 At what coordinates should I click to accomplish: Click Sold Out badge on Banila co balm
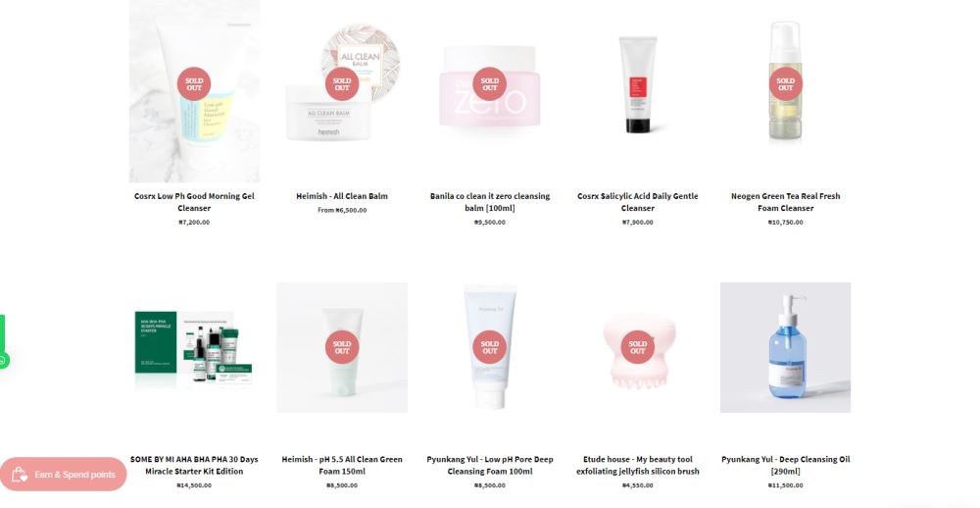489,83
